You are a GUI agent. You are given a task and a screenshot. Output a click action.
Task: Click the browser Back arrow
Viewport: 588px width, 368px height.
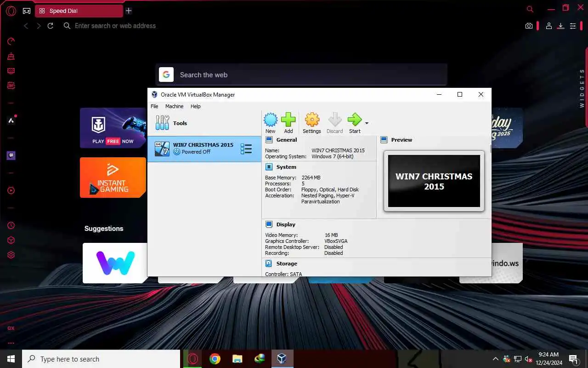(26, 26)
